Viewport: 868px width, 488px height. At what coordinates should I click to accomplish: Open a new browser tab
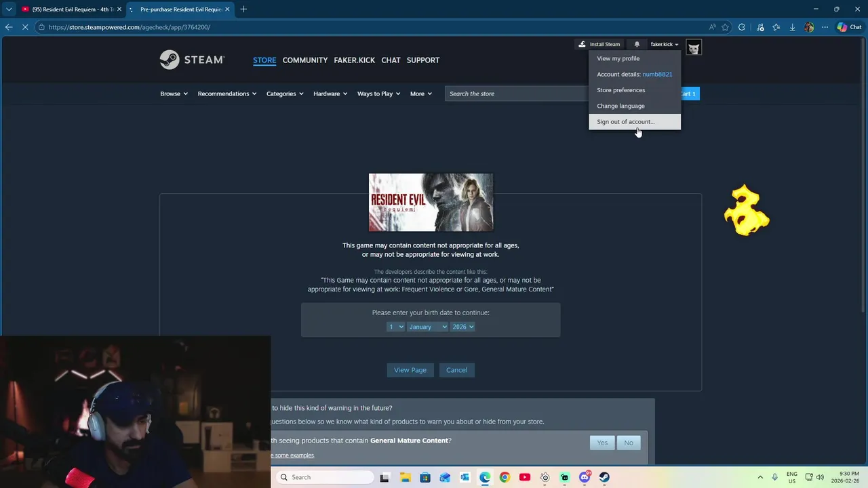pyautogui.click(x=243, y=9)
